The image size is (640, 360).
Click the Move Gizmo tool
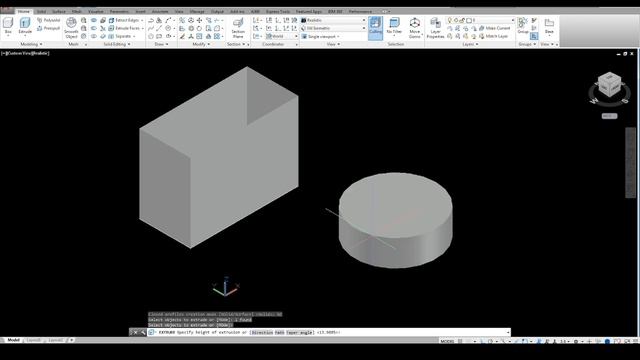(415, 28)
